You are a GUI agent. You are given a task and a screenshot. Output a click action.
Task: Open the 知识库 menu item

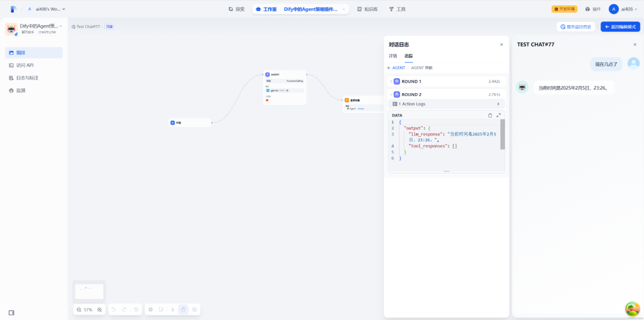click(x=367, y=9)
